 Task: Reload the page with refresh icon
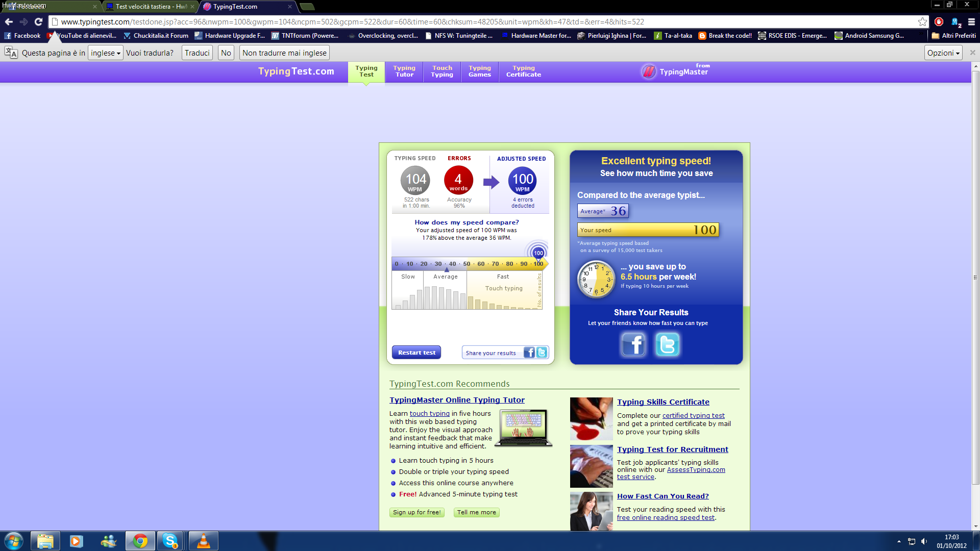tap(38, 21)
